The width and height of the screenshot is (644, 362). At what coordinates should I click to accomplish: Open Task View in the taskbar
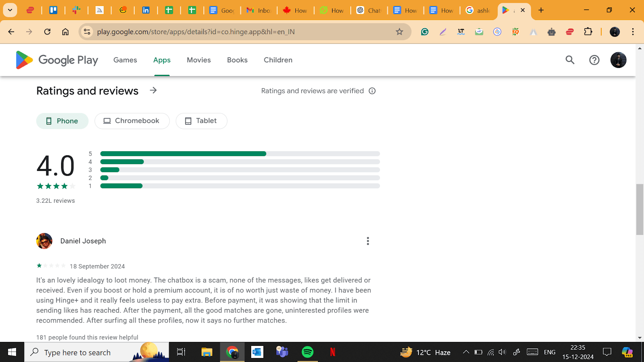(x=181, y=352)
